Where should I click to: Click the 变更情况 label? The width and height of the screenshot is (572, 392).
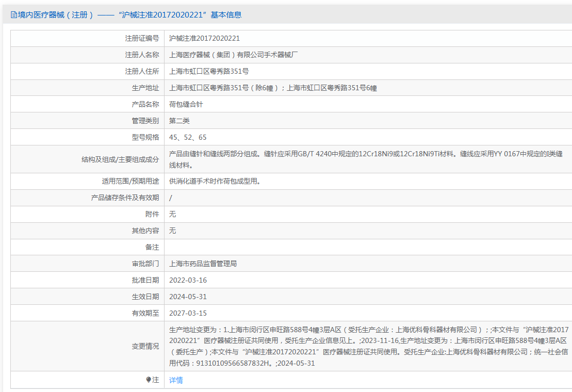coord(145,347)
